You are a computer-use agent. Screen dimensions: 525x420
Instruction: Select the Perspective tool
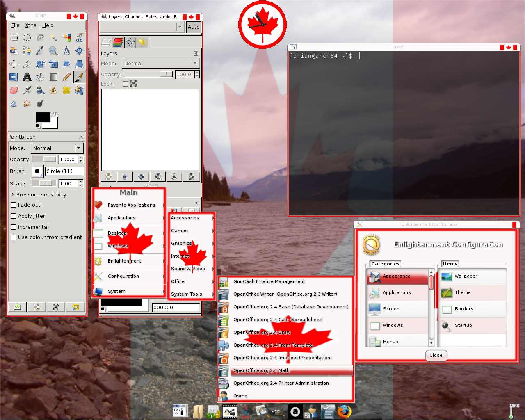80,64
